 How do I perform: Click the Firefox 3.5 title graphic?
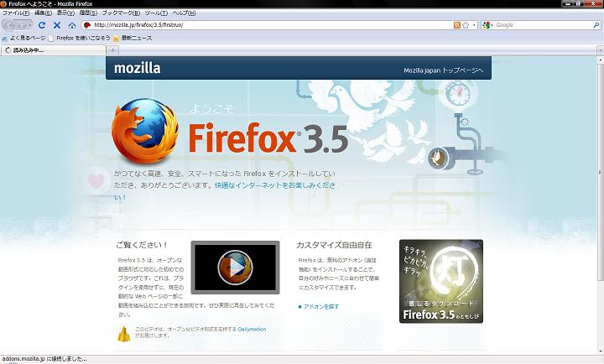click(x=268, y=138)
